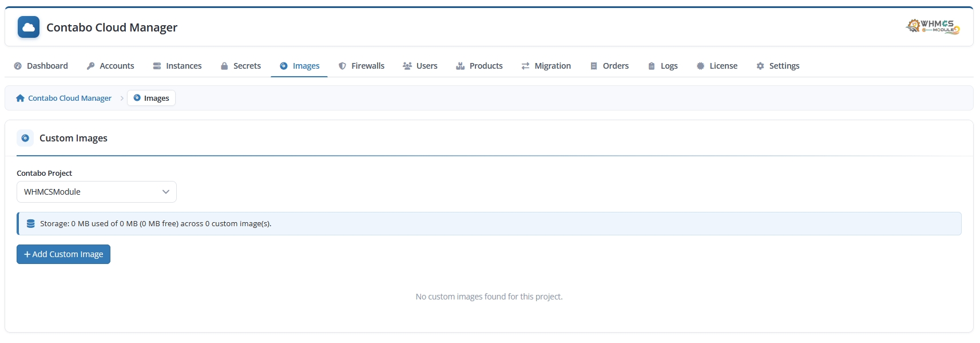This screenshot has width=980, height=343.
Task: Open the License tab
Action: click(717, 66)
